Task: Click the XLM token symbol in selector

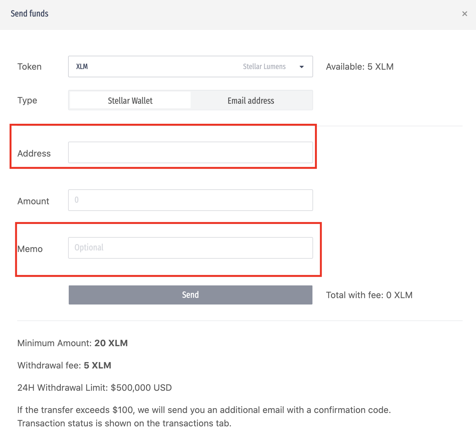Action: 82,67
